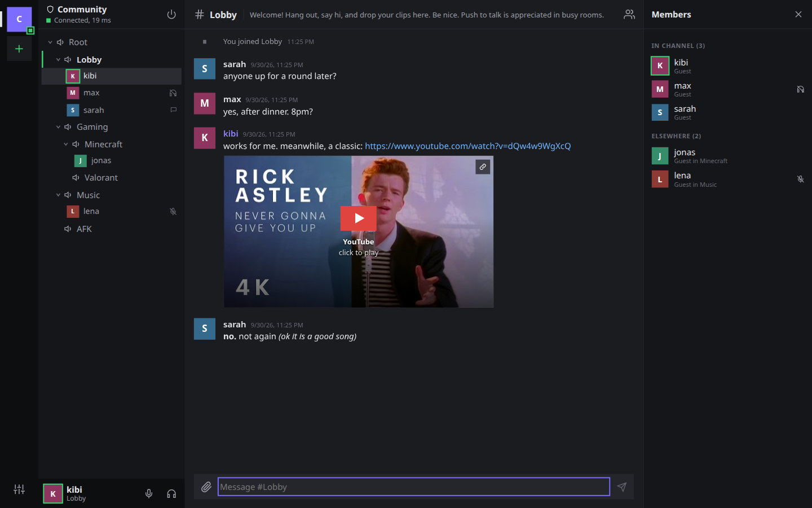Viewport: 812px width, 508px height.
Task: Select max in the Lobby tree
Action: (x=112, y=93)
